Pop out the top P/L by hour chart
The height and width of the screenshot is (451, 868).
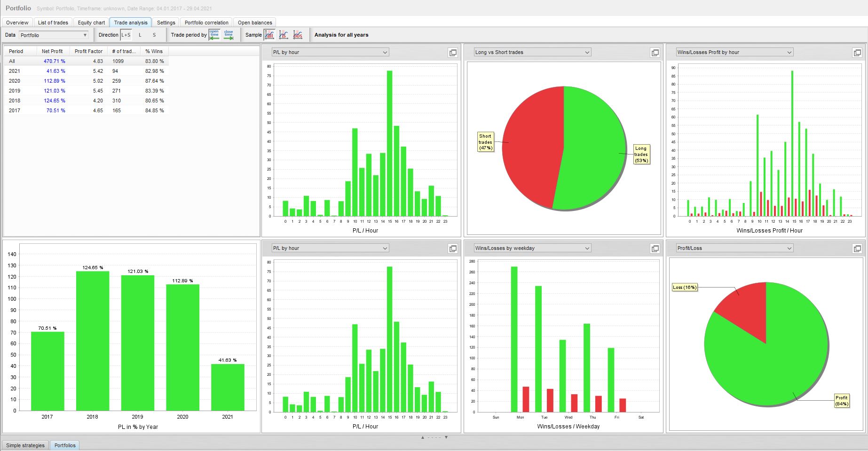pyautogui.click(x=453, y=53)
